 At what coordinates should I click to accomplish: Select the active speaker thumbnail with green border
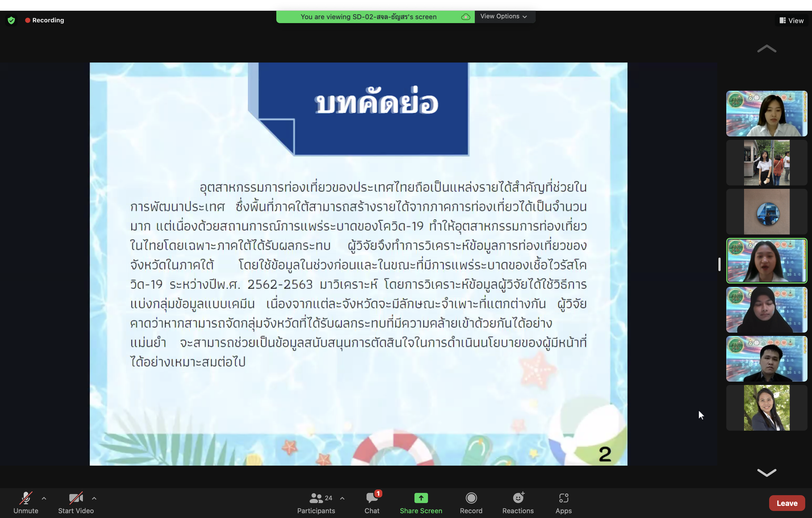click(767, 260)
